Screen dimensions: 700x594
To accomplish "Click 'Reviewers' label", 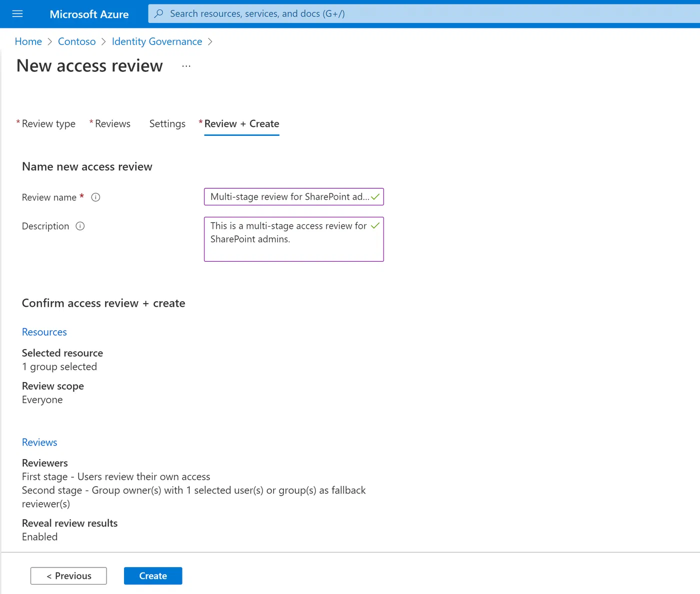I will click(45, 463).
